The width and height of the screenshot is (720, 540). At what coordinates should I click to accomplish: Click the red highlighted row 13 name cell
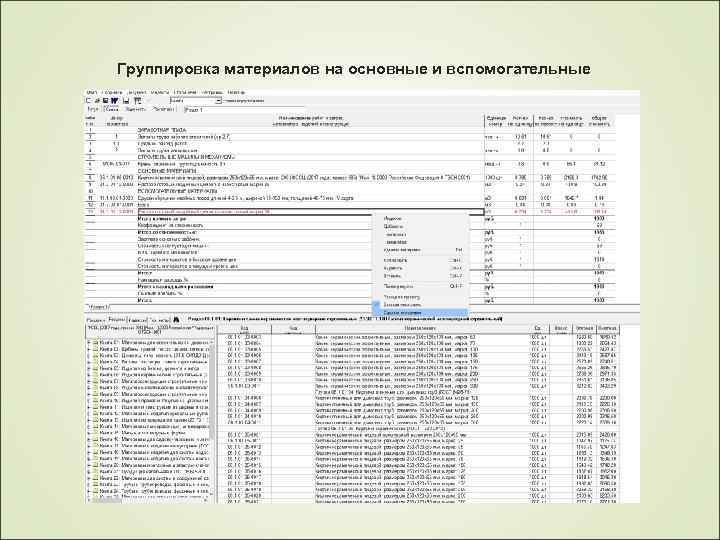[311, 212]
